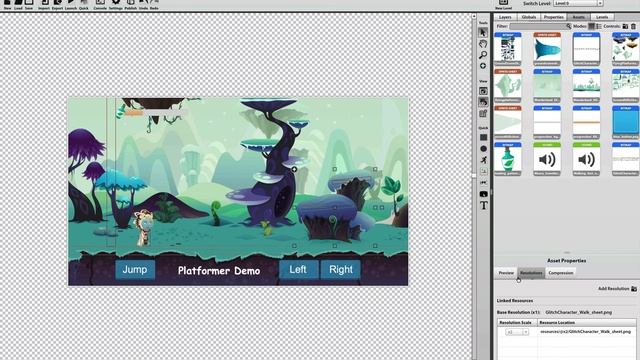Click the Add Resolution button
Viewport: 640px width, 360px height.
click(617, 289)
